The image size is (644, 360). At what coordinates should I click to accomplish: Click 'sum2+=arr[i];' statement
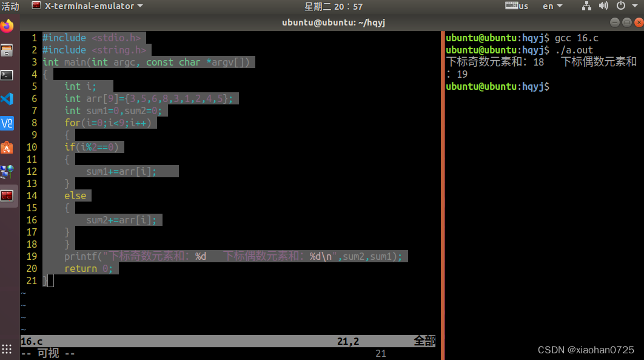[121, 220]
